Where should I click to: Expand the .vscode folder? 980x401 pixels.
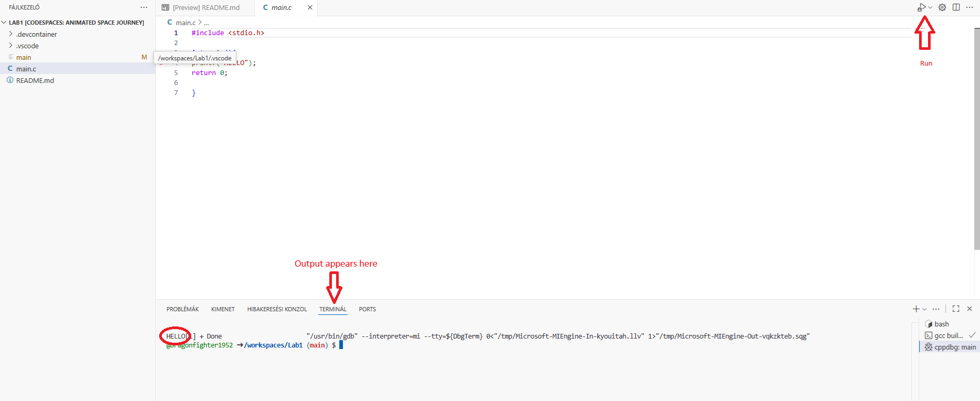coord(27,46)
